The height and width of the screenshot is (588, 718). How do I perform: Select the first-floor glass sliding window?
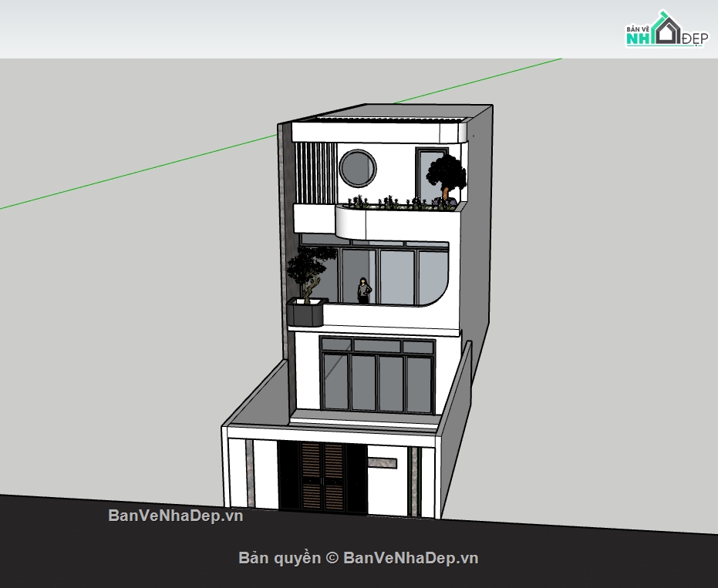(x=377, y=378)
